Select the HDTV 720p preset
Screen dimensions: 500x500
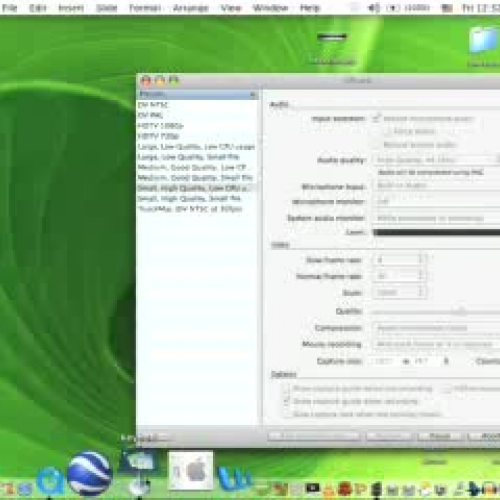[x=197, y=136]
